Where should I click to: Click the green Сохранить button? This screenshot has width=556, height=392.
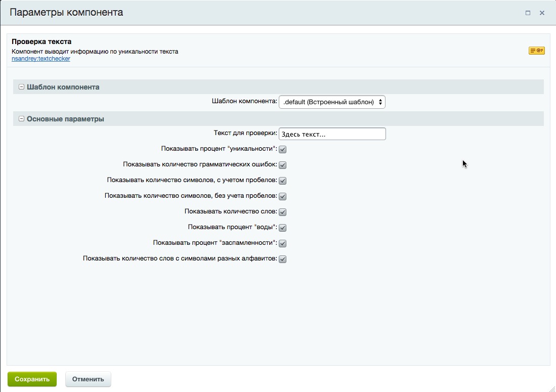click(x=32, y=379)
